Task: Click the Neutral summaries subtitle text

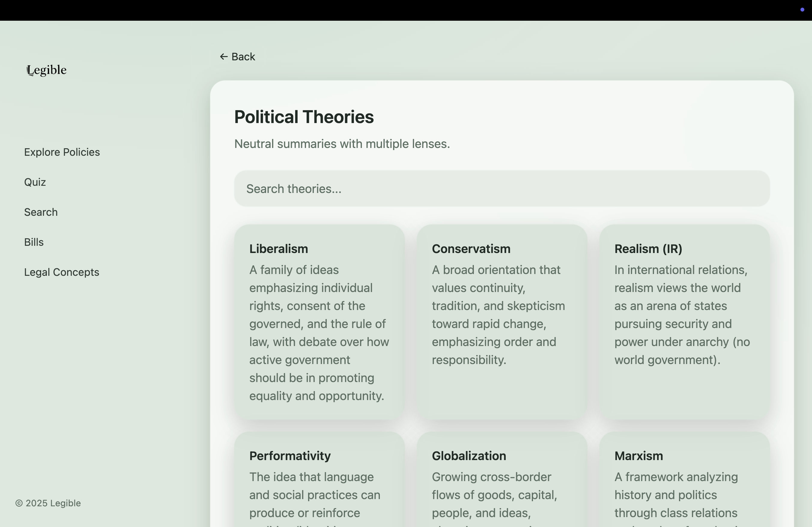Action: point(342,144)
